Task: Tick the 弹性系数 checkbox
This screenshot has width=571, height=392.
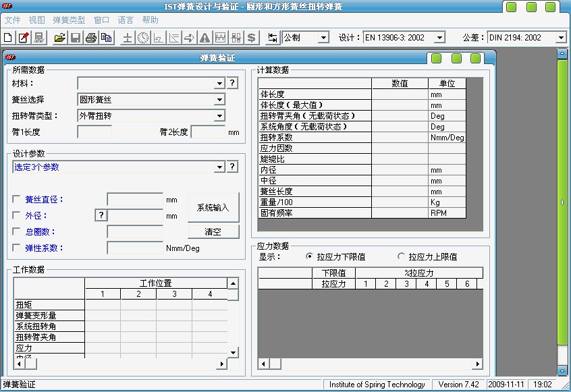Action: point(16,248)
